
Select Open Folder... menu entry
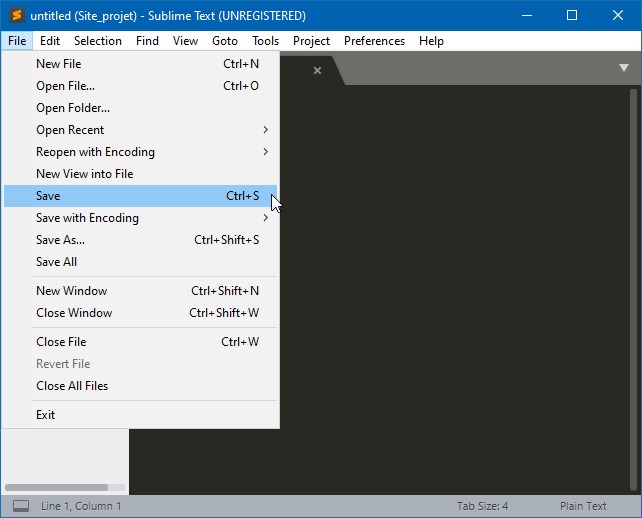pos(140,108)
